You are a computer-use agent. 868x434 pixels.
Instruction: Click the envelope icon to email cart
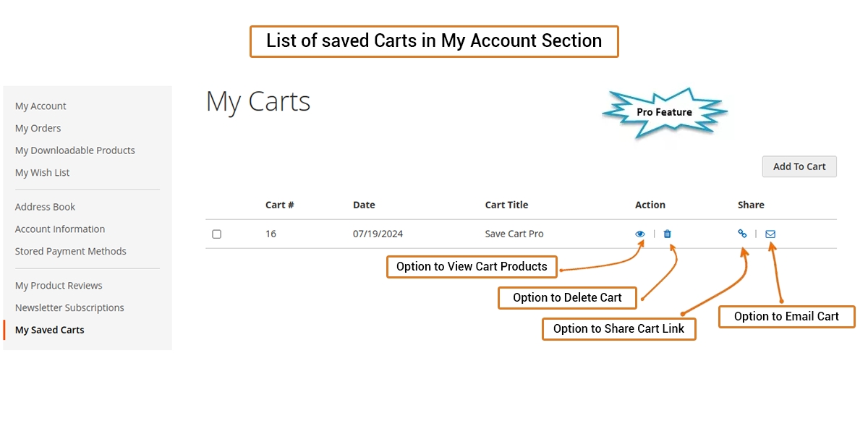(770, 234)
